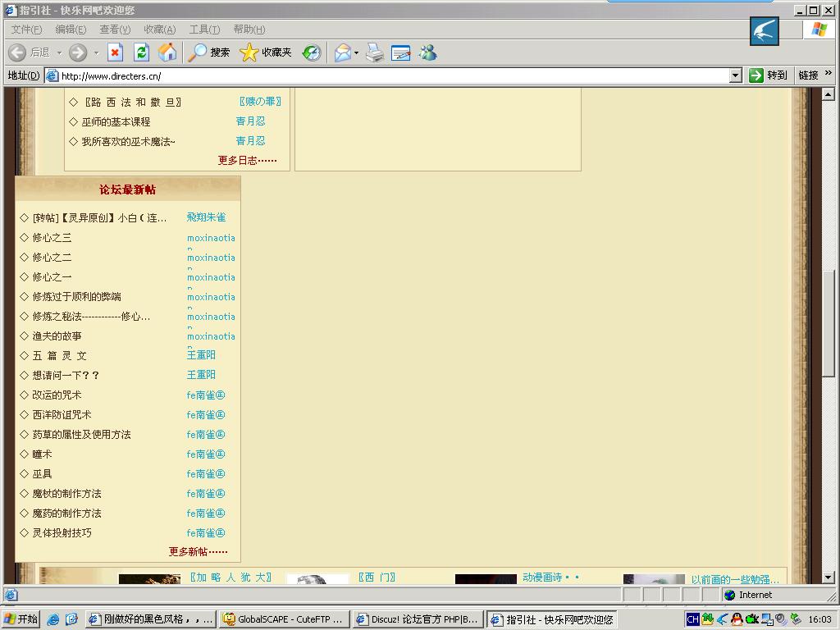Open 〖嗉の罪〗 author link

pos(260,102)
